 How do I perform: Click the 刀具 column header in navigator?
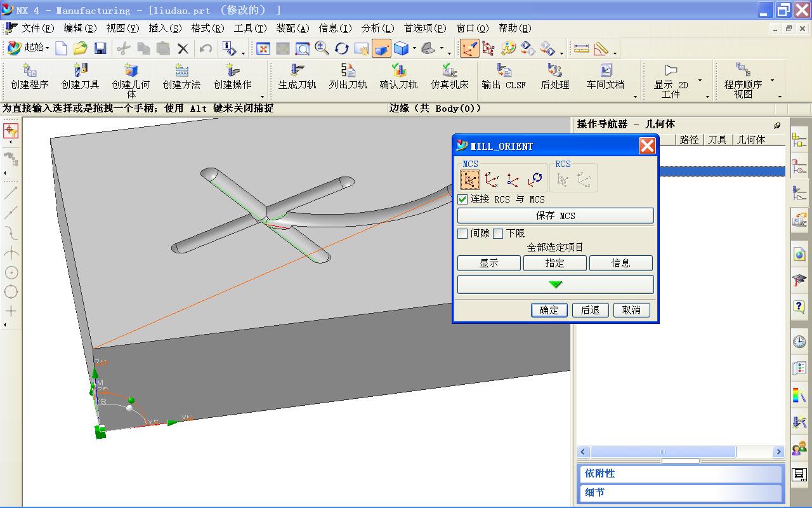pyautogui.click(x=717, y=140)
